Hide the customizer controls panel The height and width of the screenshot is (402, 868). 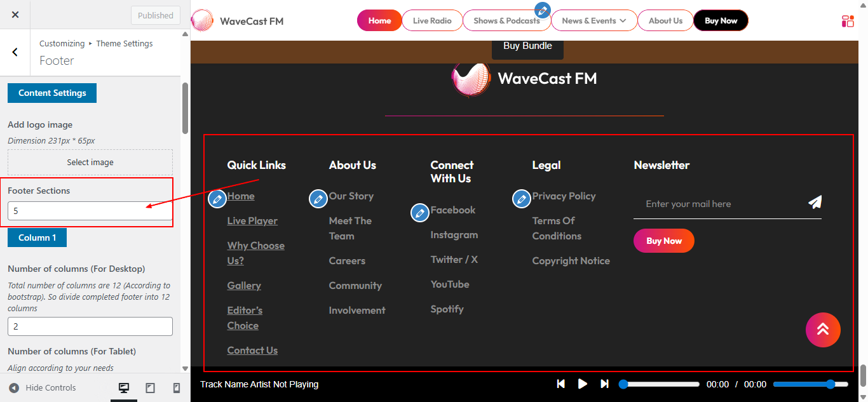42,387
